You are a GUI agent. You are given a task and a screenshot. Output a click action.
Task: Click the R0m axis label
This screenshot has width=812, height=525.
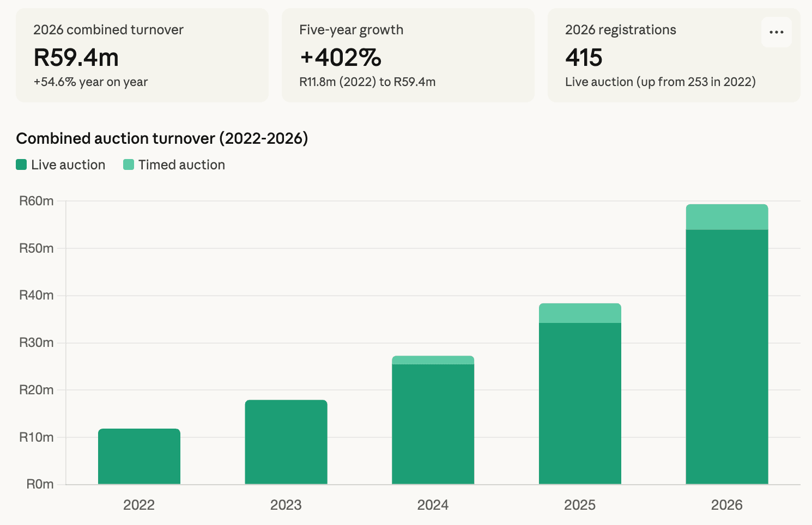point(40,484)
